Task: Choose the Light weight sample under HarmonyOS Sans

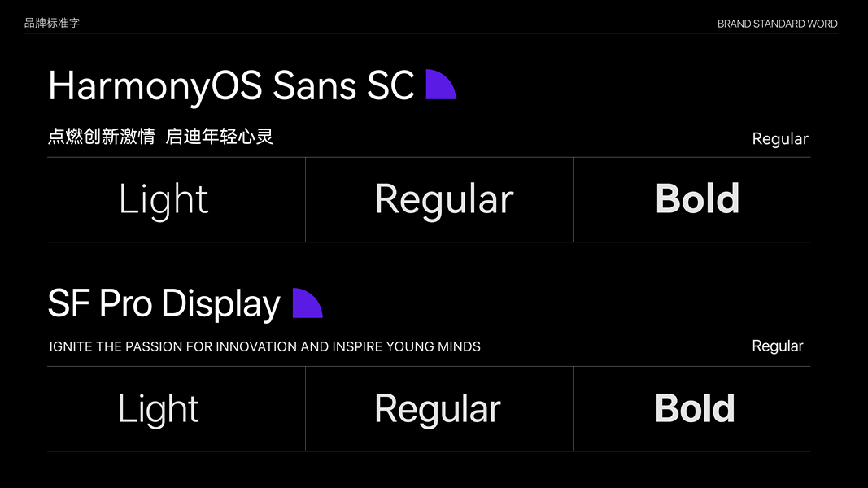Action: (164, 199)
